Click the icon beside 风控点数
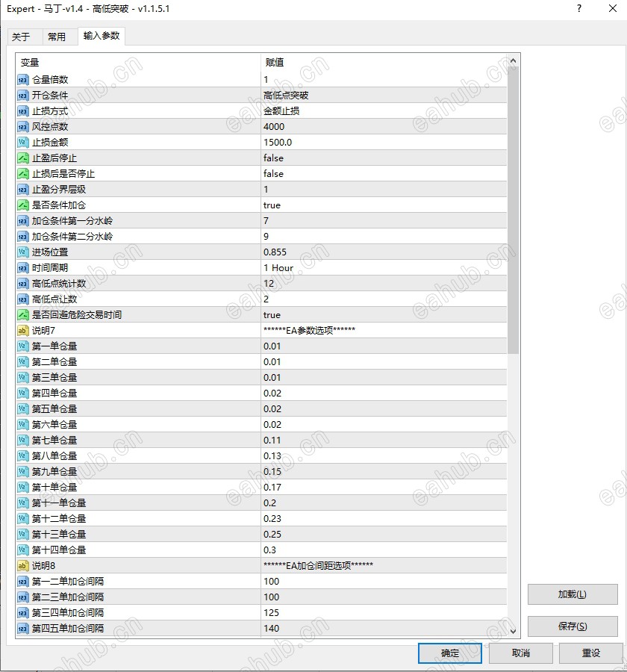This screenshot has height=672, width=627. (x=22, y=127)
